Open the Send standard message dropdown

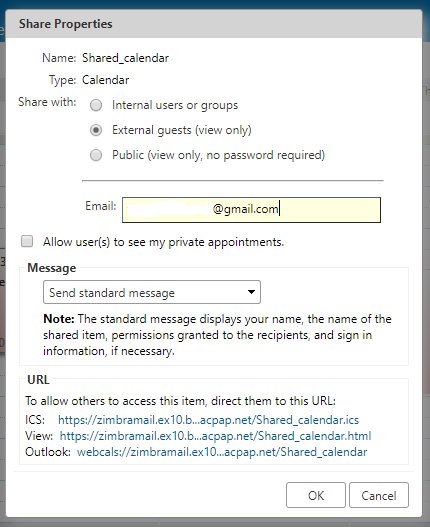152,292
